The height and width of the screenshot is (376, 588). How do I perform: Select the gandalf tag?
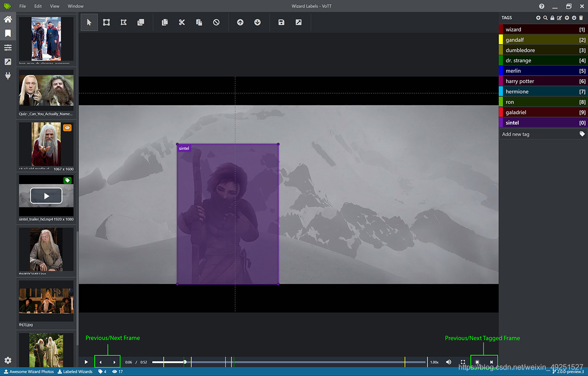point(543,40)
